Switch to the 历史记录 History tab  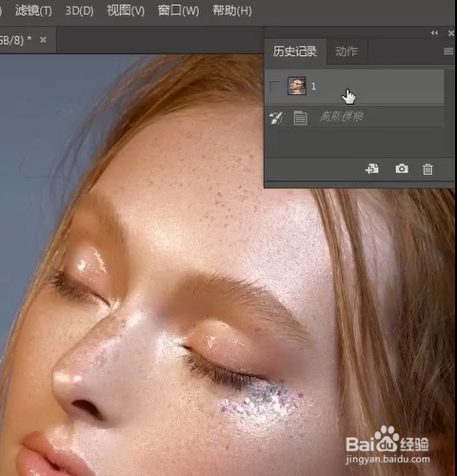295,51
